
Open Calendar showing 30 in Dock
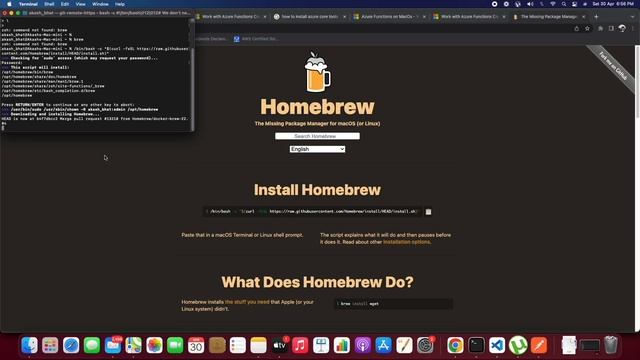tap(196, 345)
